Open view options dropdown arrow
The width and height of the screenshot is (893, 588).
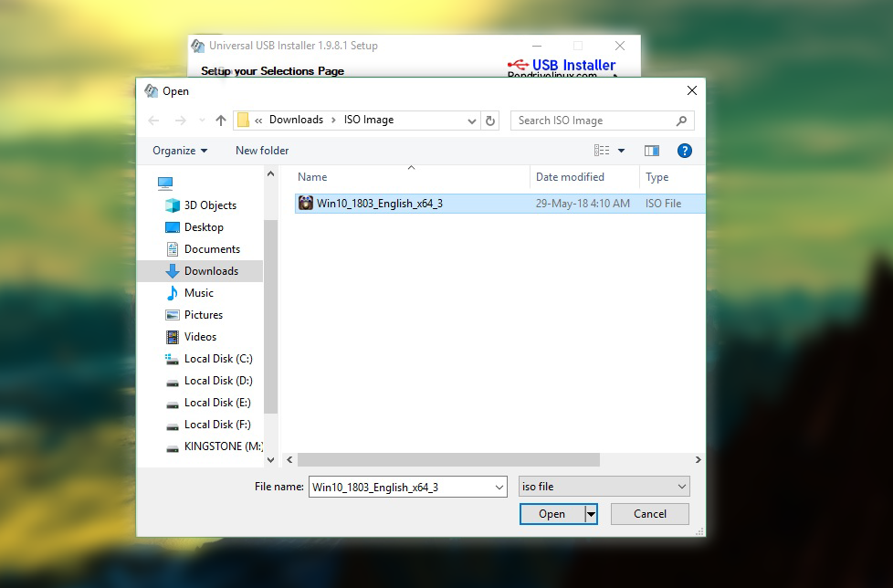coord(621,151)
